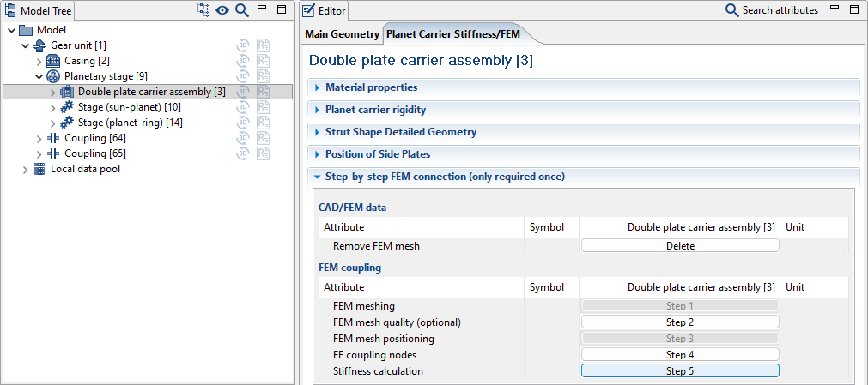Click 'FEM mesh positioning' attribute text
This screenshot has height=385, width=868.
click(x=384, y=339)
